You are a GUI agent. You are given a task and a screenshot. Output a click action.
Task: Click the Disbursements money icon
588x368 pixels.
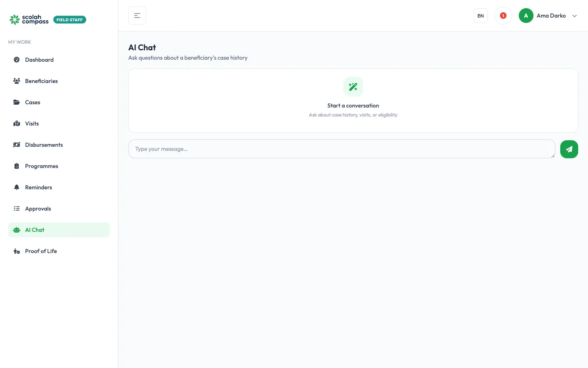click(17, 145)
